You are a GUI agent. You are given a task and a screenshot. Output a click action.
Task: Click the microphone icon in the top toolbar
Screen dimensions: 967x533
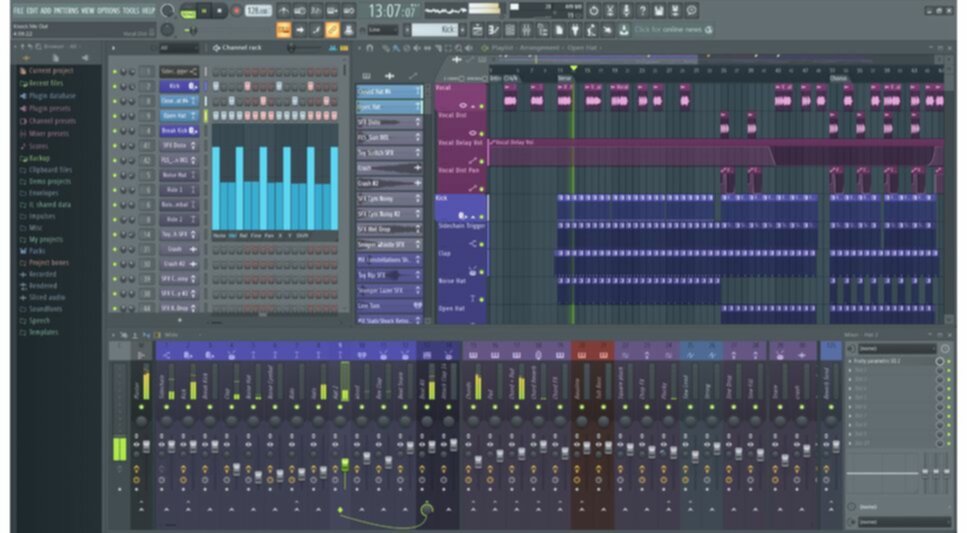pos(626,11)
